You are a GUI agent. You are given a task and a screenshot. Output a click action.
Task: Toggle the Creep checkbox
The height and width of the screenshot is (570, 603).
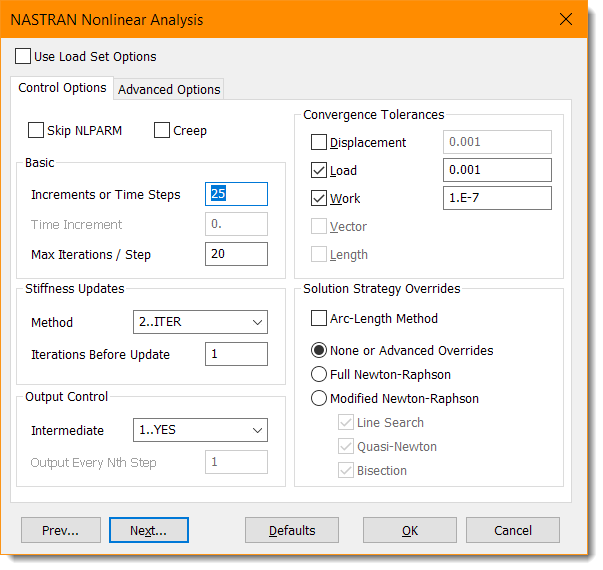click(162, 130)
